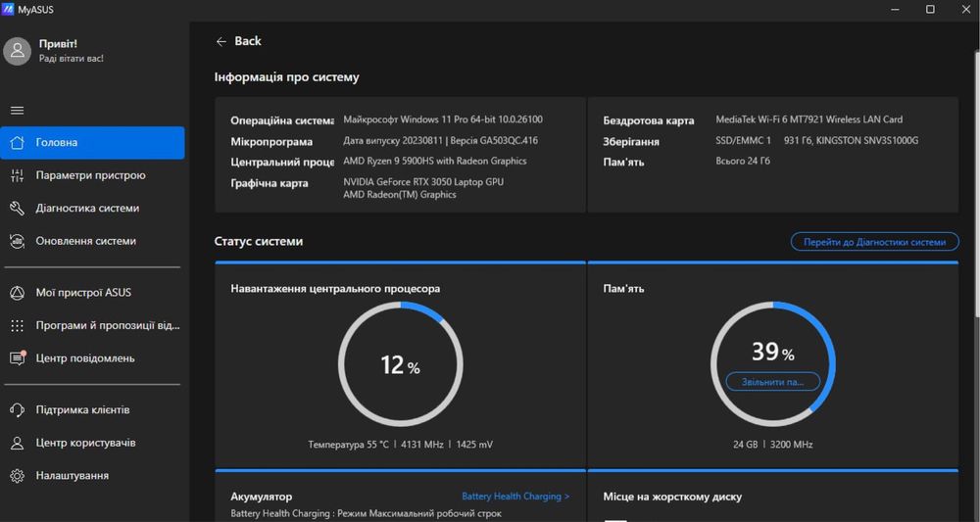Open Центр повідомлень
980x522 pixels.
tap(92, 358)
